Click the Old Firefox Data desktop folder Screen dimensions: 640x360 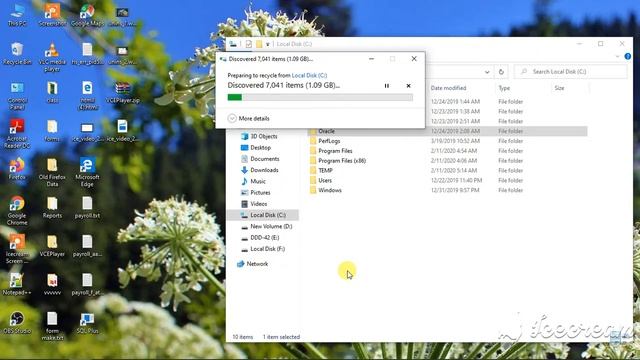tap(52, 172)
